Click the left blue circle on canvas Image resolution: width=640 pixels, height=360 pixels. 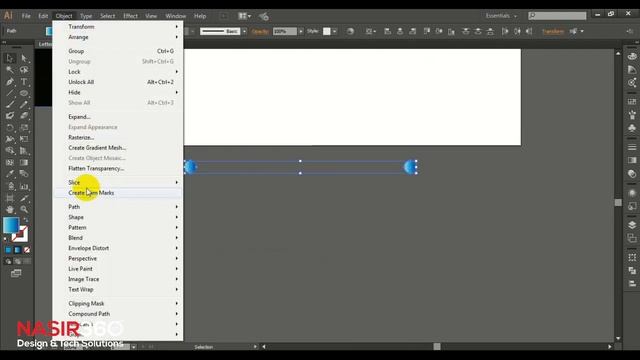191,167
